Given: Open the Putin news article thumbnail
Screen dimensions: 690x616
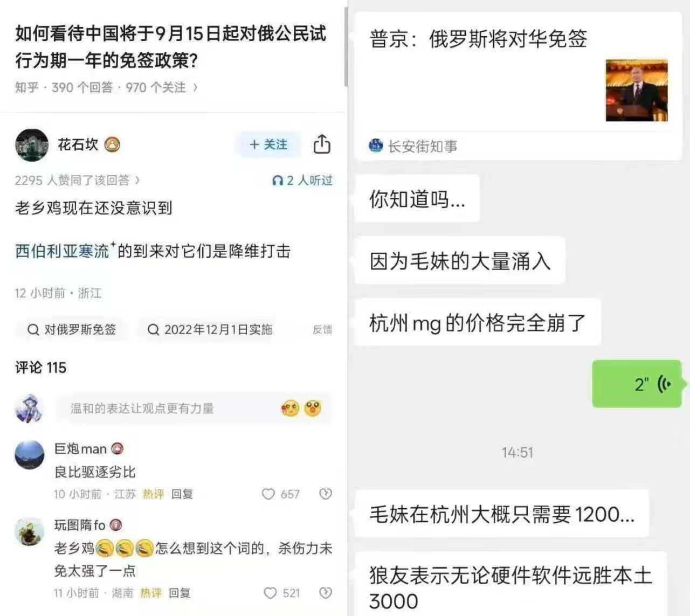Looking at the screenshot, I should click(x=637, y=90).
